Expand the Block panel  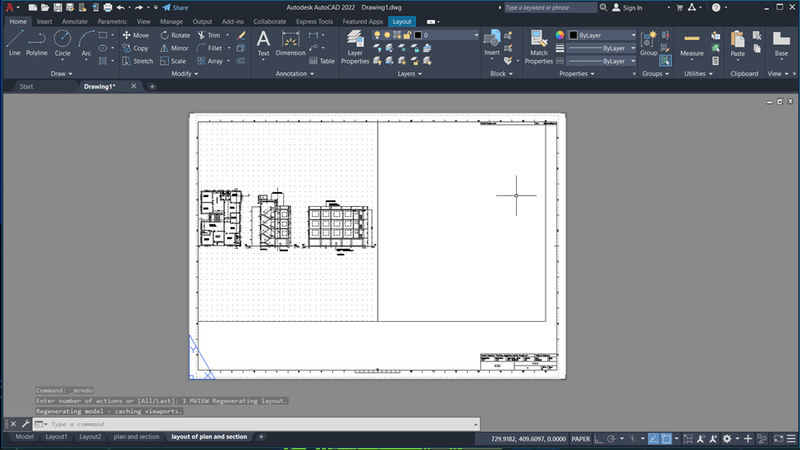502,73
